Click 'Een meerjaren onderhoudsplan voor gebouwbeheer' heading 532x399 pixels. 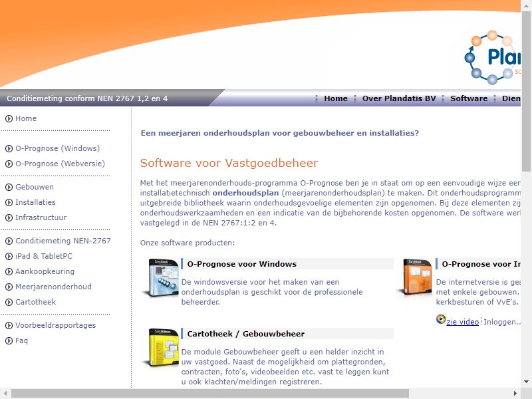280,133
